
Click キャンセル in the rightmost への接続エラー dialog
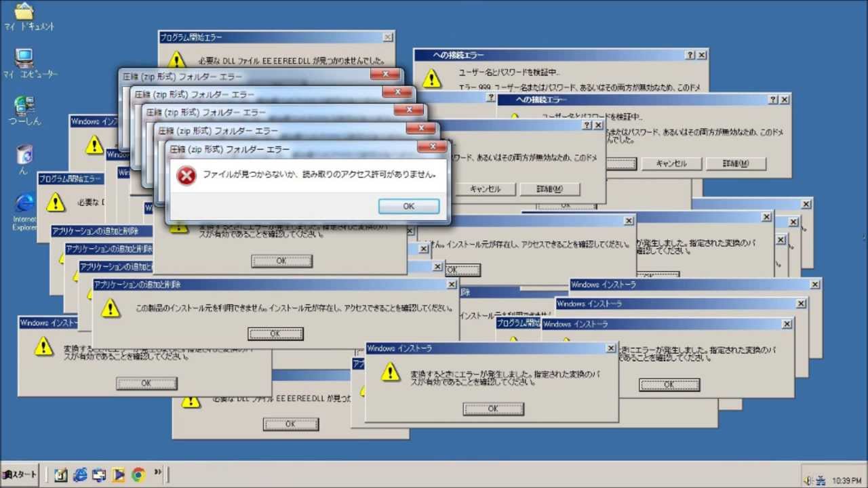671,163
